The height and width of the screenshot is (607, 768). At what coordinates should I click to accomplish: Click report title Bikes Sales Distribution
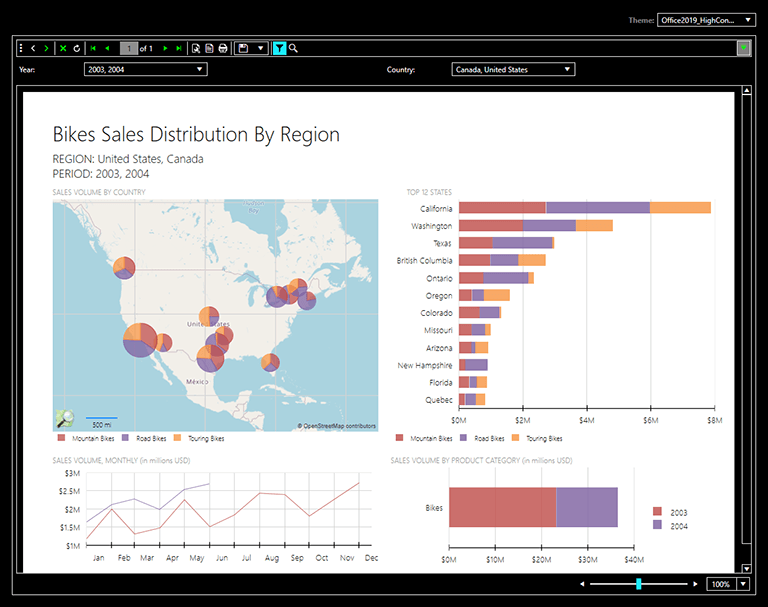coord(196,134)
